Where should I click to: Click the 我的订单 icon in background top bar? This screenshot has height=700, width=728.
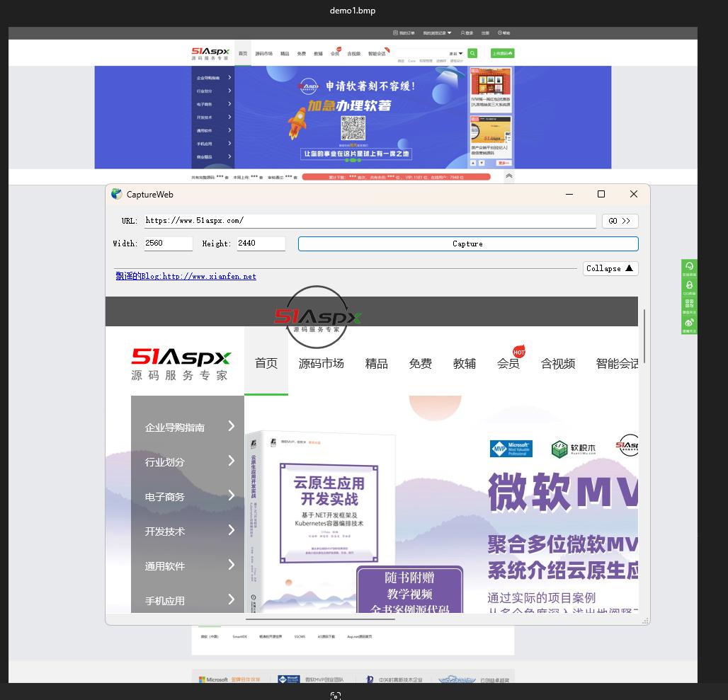(396, 33)
